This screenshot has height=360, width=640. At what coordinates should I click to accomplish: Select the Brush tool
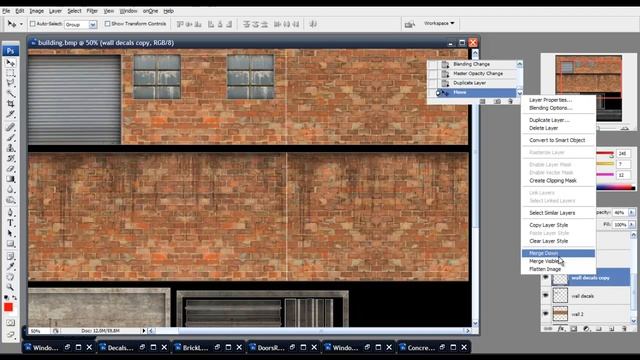11,138
